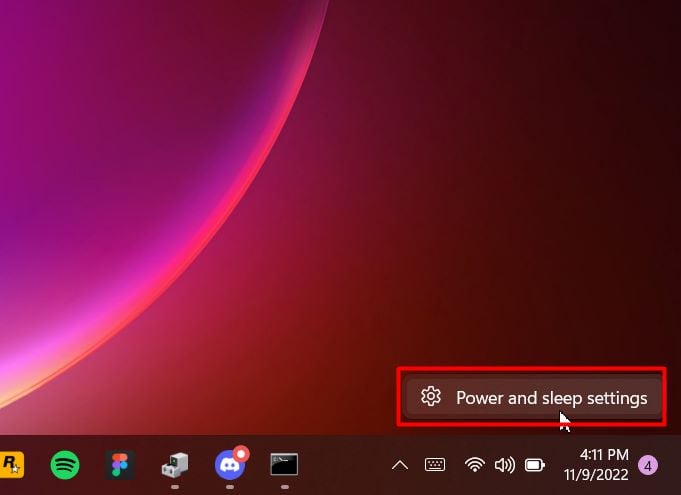Launch Figma from the taskbar
The image size is (681, 495).
pyautogui.click(x=120, y=465)
